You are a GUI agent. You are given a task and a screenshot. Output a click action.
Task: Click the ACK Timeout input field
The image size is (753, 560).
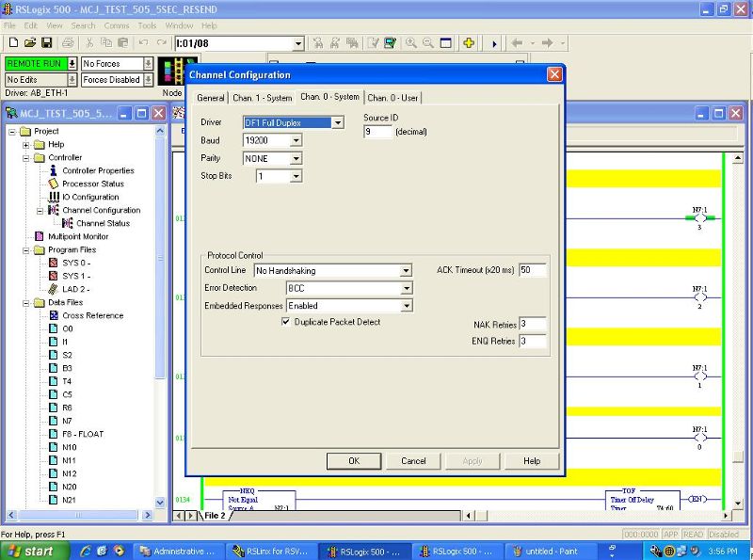(532, 270)
